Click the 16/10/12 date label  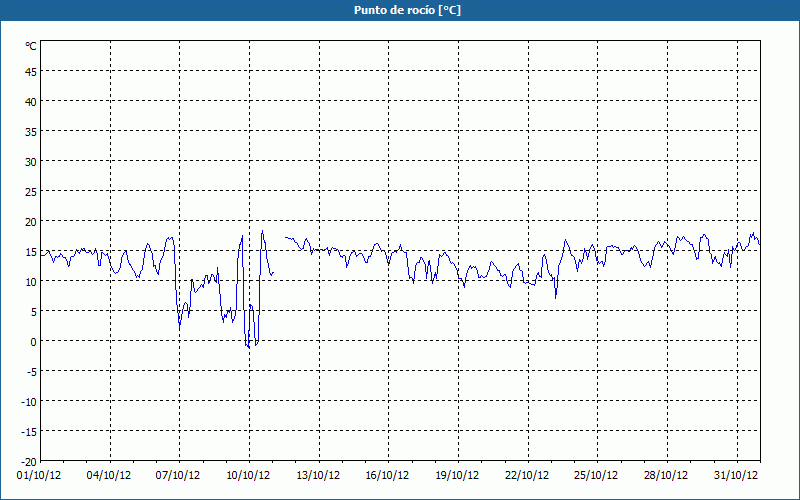tap(387, 476)
